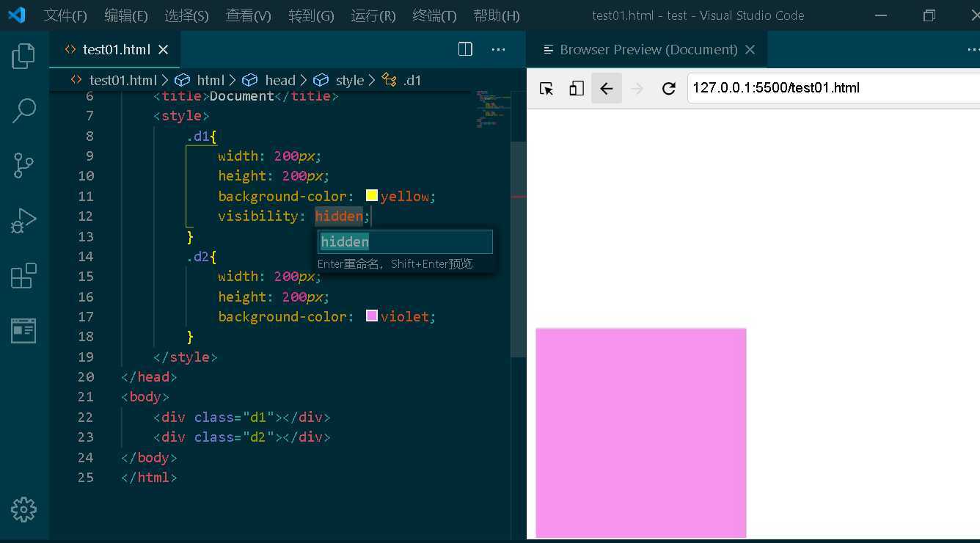This screenshot has height=543, width=980.
Task: Click the opening <body> tag on line 21
Action: 145,396
